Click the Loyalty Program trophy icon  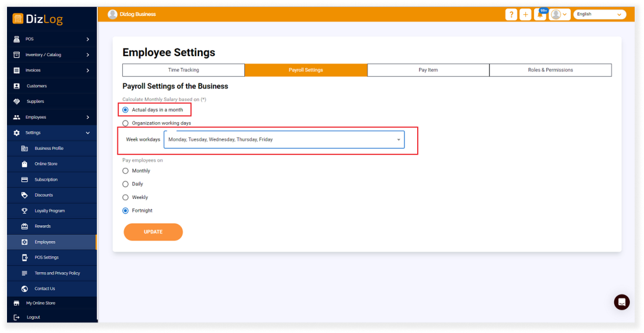coord(25,211)
